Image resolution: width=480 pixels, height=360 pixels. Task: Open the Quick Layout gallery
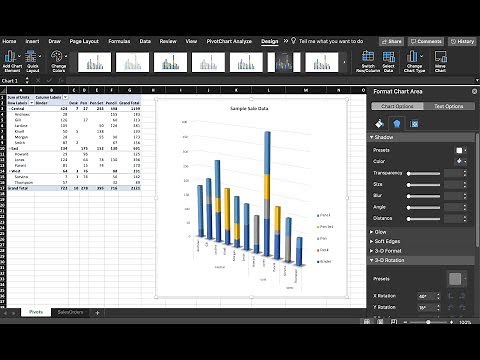[x=33, y=61]
